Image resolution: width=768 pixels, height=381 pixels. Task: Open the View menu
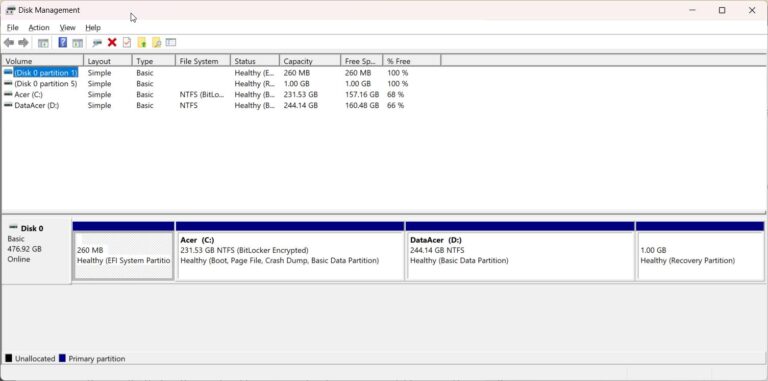pos(68,27)
